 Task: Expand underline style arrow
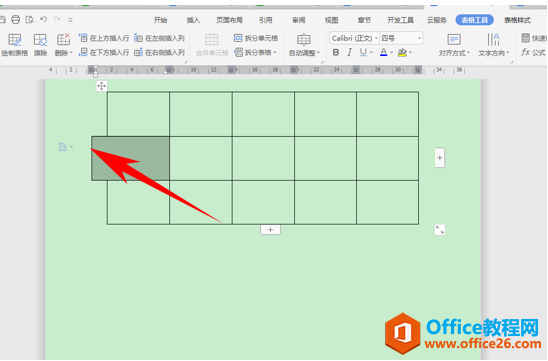tap(371, 53)
